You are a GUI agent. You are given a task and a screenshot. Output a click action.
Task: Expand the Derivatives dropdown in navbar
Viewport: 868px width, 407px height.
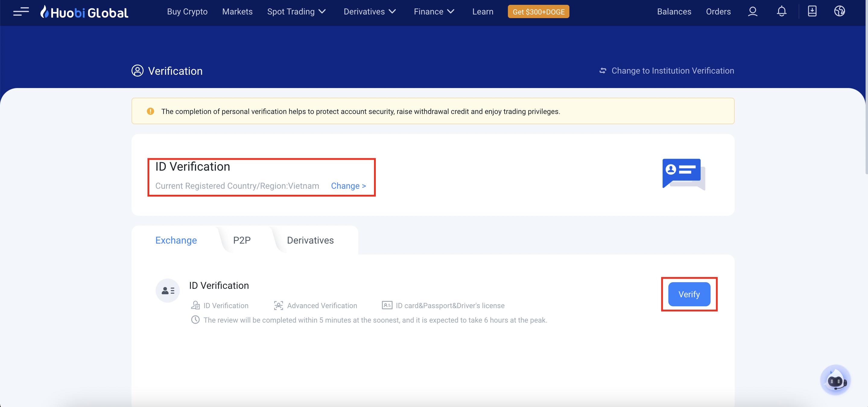pos(370,12)
